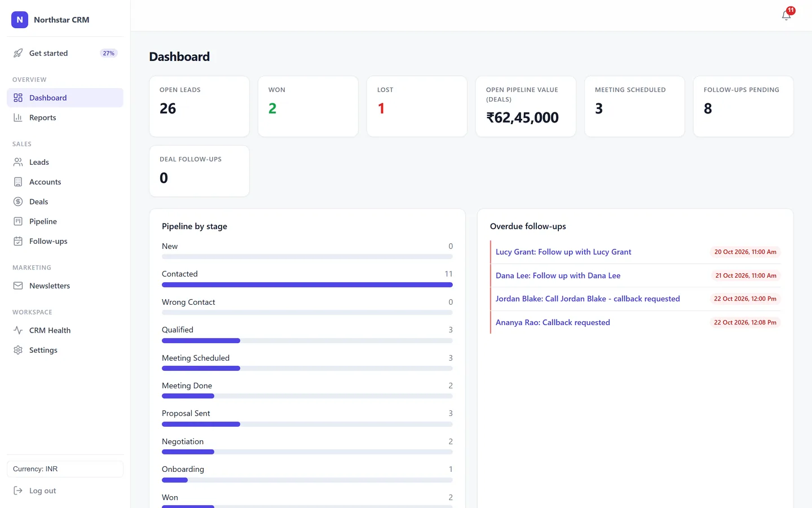Click the Northstar CRM logo icon
Image resolution: width=812 pixels, height=508 pixels.
(20, 20)
